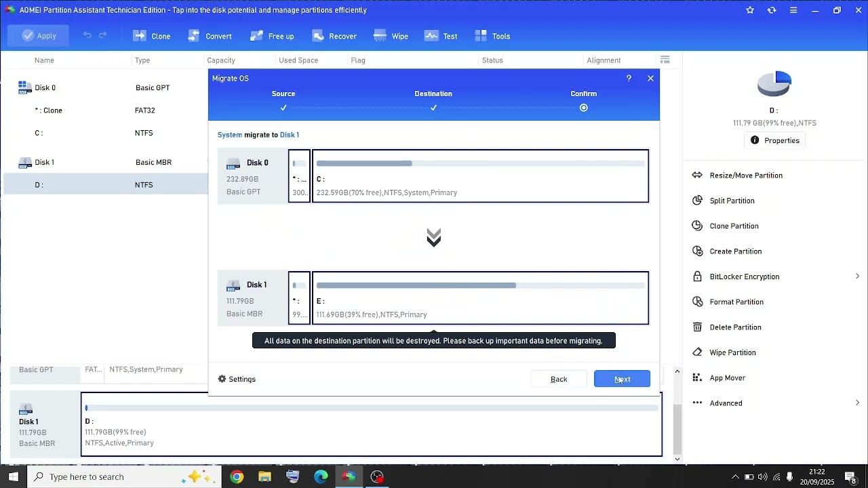
Task: Click the Status column header
Action: 492,60
